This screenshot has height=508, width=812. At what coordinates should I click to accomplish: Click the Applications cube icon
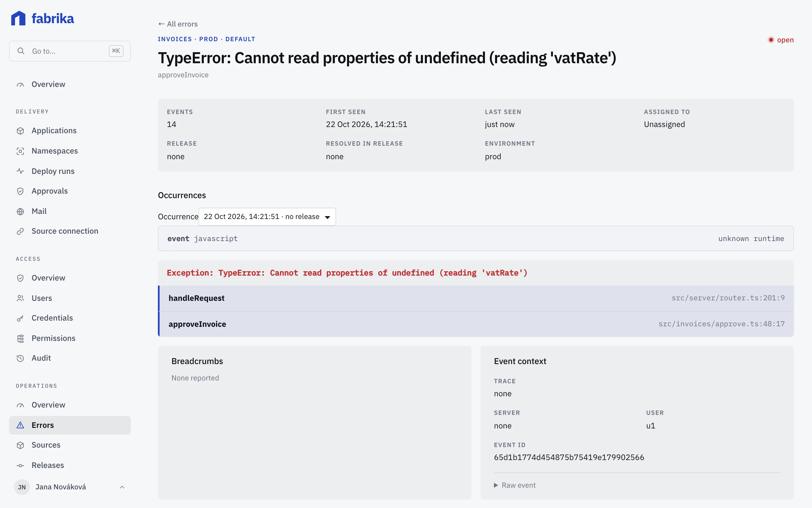pyautogui.click(x=21, y=131)
